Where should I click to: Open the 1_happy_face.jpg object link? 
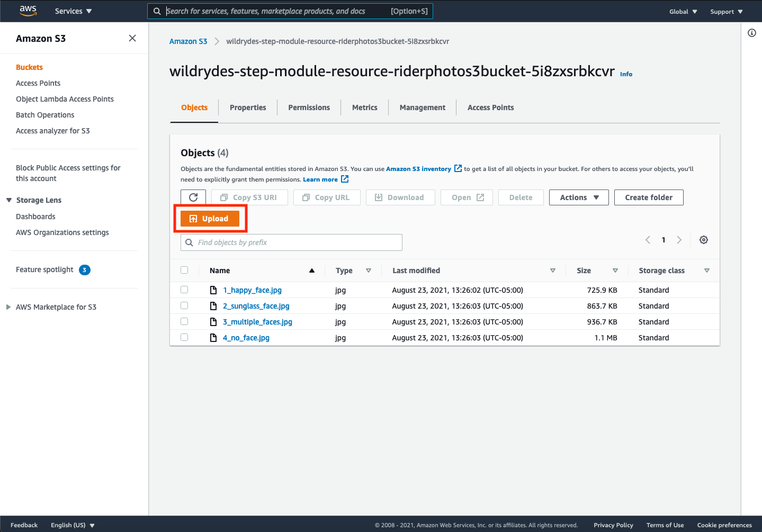pyautogui.click(x=252, y=290)
